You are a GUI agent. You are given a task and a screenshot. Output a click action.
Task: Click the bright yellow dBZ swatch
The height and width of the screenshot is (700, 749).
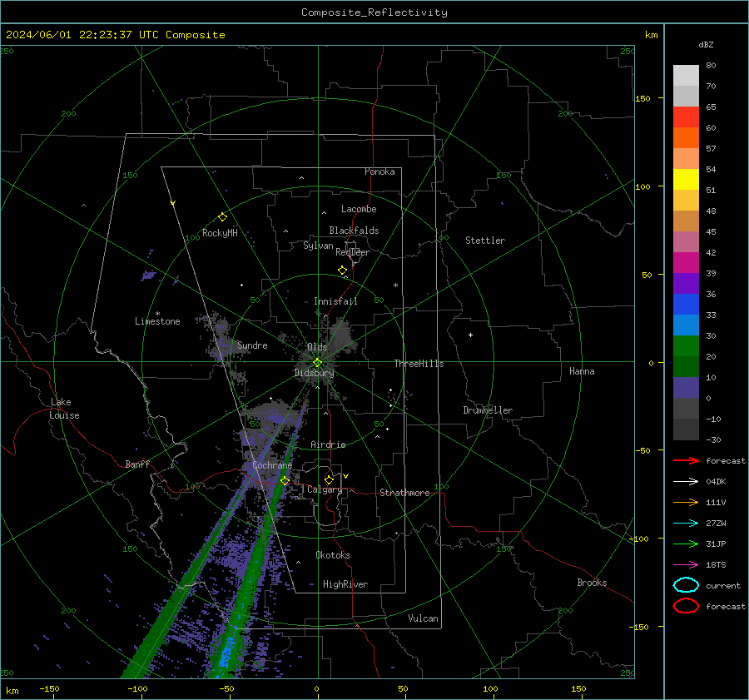click(686, 180)
